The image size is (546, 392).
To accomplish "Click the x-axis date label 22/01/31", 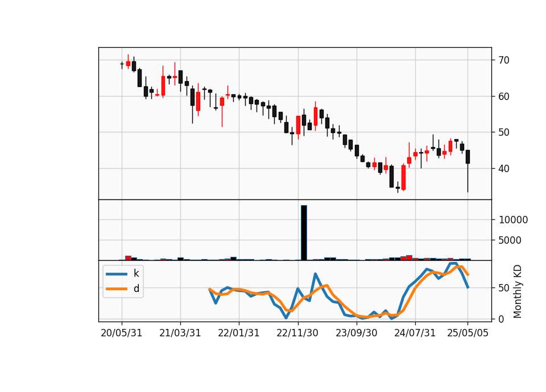I will coord(239,333).
